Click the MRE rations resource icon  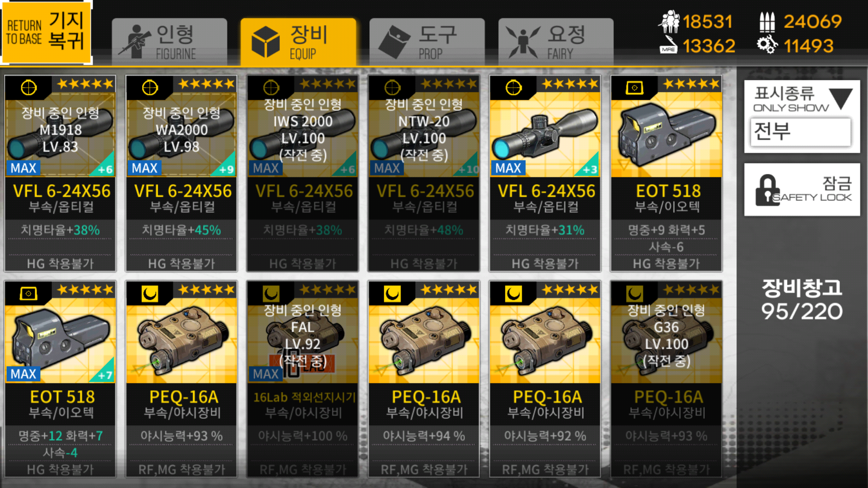click(x=669, y=46)
